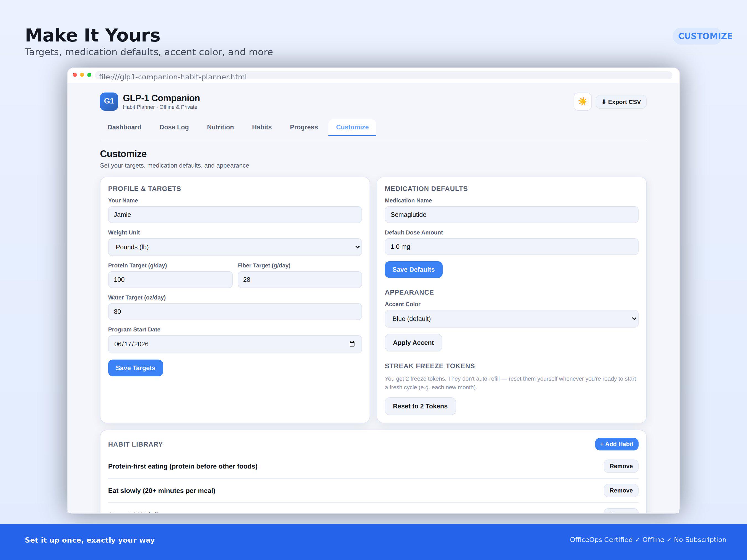Click the Save Targets button
Image resolution: width=747 pixels, height=560 pixels.
(135, 368)
